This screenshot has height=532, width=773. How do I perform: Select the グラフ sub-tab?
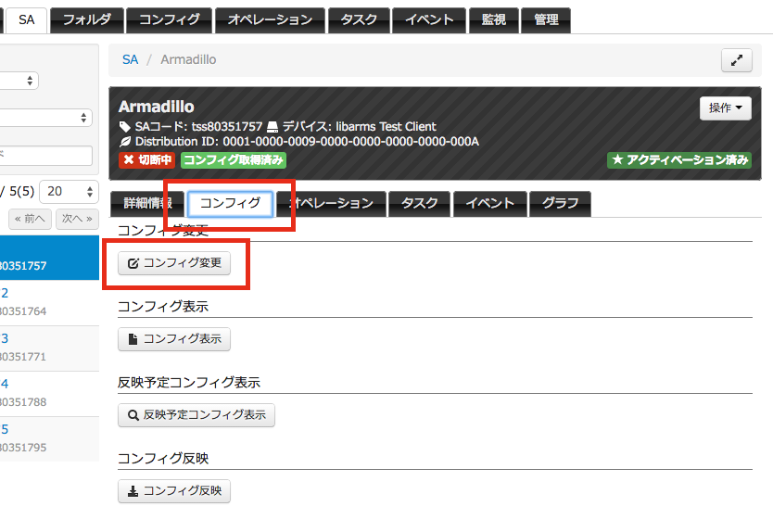point(560,203)
